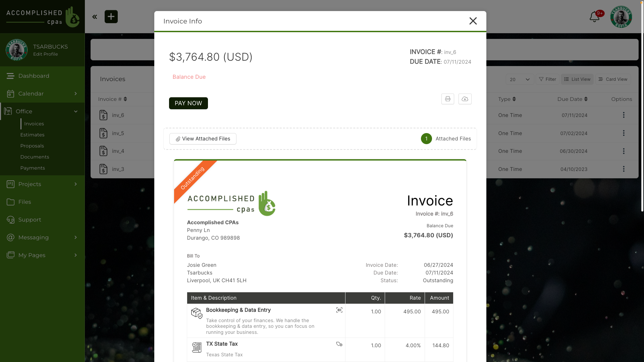
Task: Collapse sidebar with double-chevron icon
Action: (95, 17)
